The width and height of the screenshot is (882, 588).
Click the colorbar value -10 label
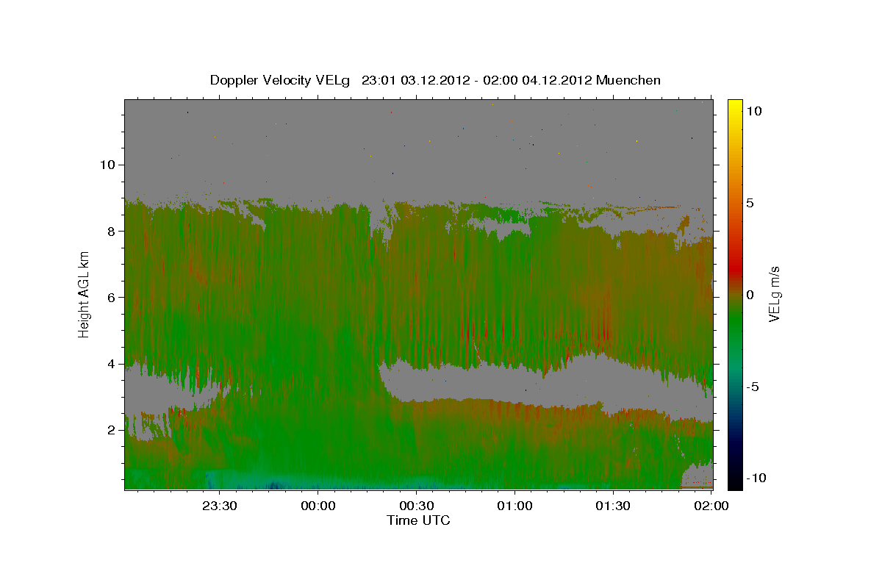pyautogui.click(x=756, y=478)
